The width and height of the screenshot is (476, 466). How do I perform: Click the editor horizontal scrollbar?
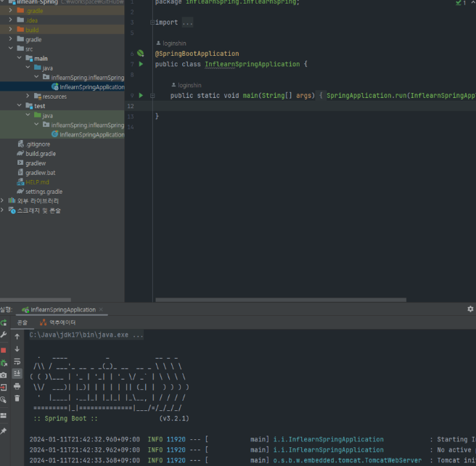click(281, 300)
